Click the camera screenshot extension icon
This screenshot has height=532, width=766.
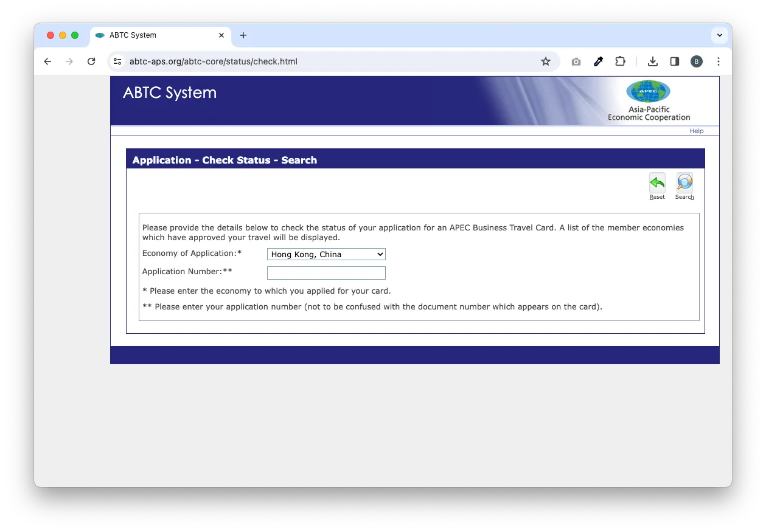point(576,61)
